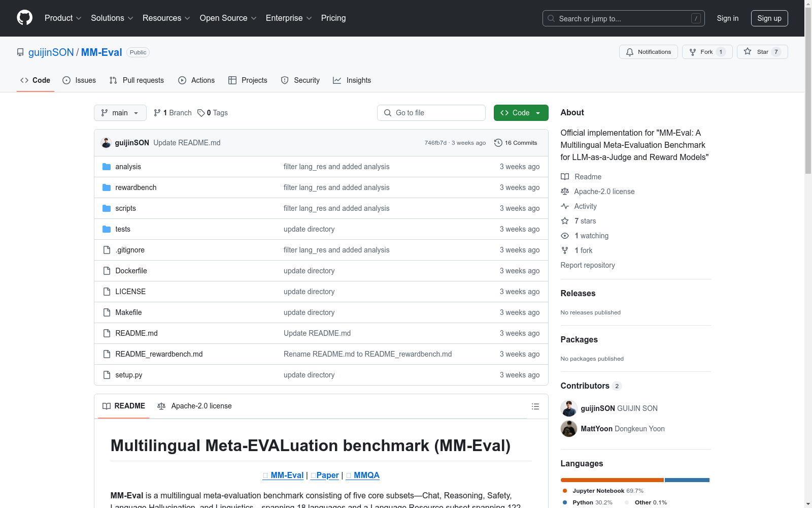Click the tag icon next to 0 Tags

[x=201, y=113]
